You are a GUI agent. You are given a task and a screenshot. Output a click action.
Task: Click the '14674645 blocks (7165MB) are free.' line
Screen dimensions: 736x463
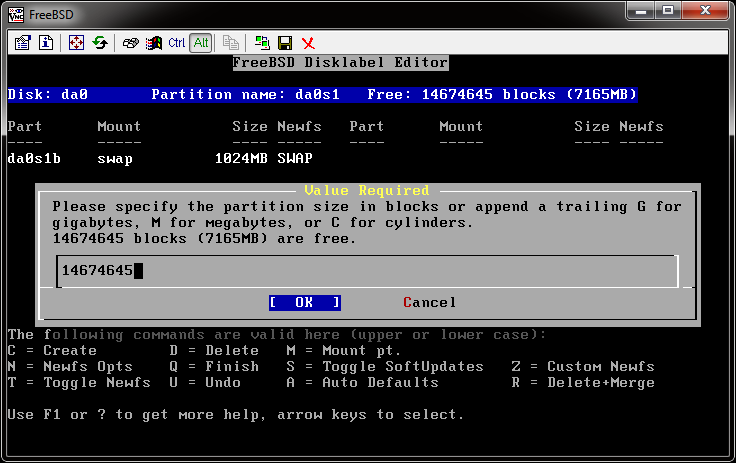204,239
